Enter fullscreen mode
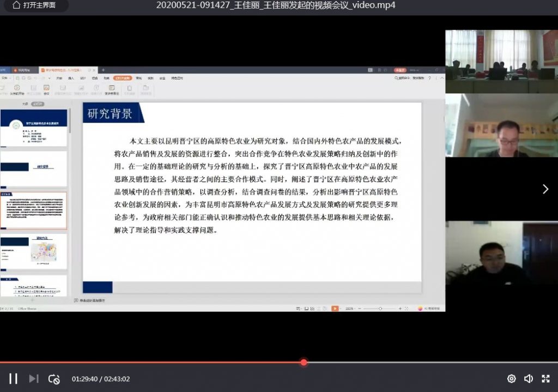558x392 pixels. [x=545, y=378]
